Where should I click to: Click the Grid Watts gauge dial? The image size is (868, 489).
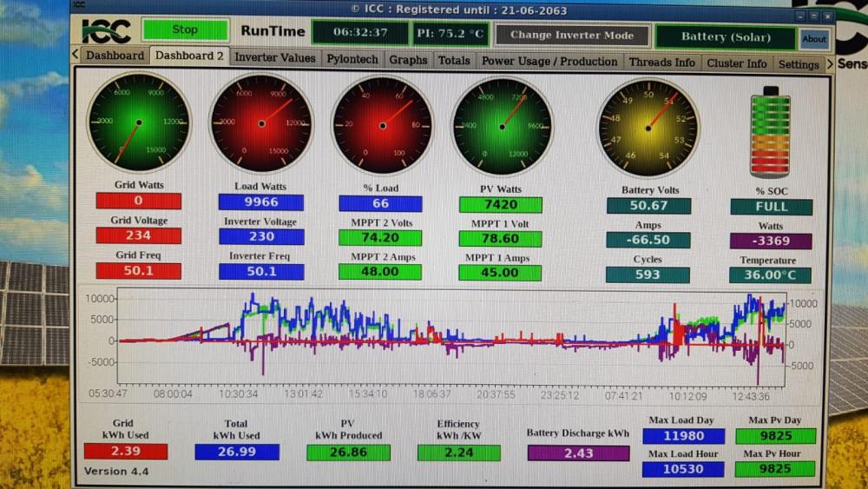138,122
